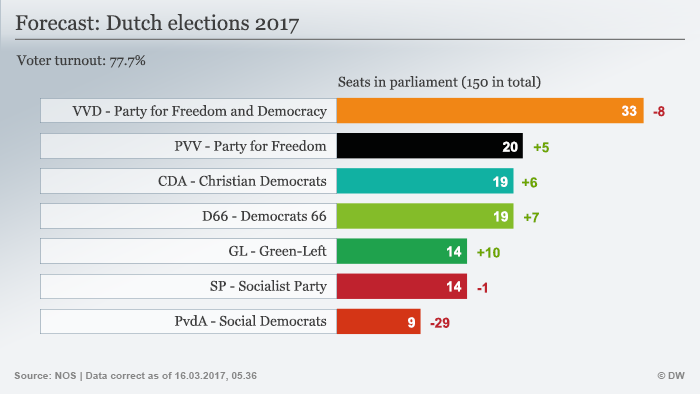
Task: Click the -29 change value beside PvdA
Action: 440,323
